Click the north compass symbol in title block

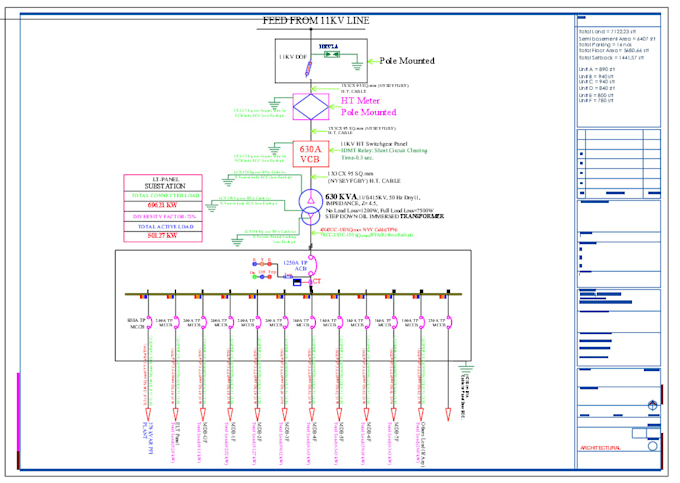coord(652,405)
